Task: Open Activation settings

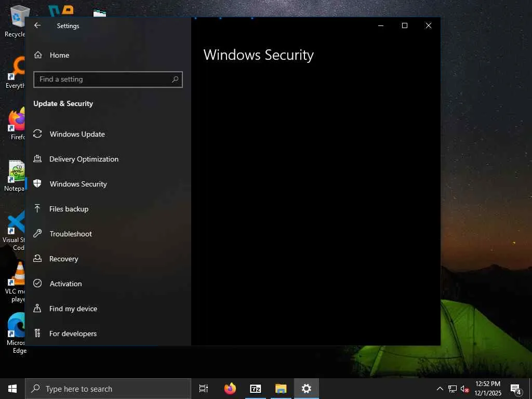Action: point(108,284)
